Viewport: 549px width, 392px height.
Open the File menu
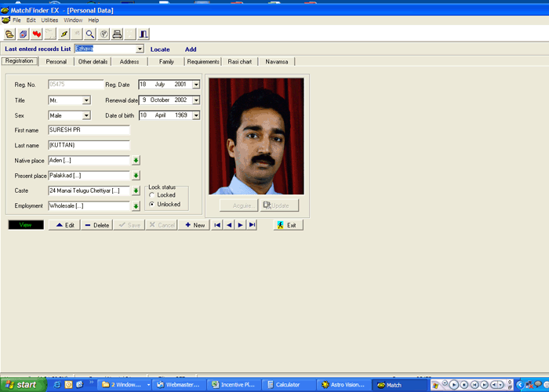[16, 20]
